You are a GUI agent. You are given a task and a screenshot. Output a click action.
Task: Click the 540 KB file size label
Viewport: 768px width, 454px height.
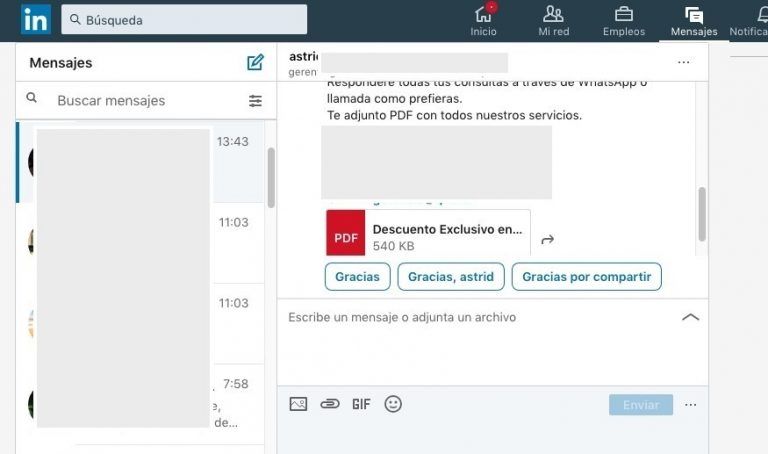(393, 246)
